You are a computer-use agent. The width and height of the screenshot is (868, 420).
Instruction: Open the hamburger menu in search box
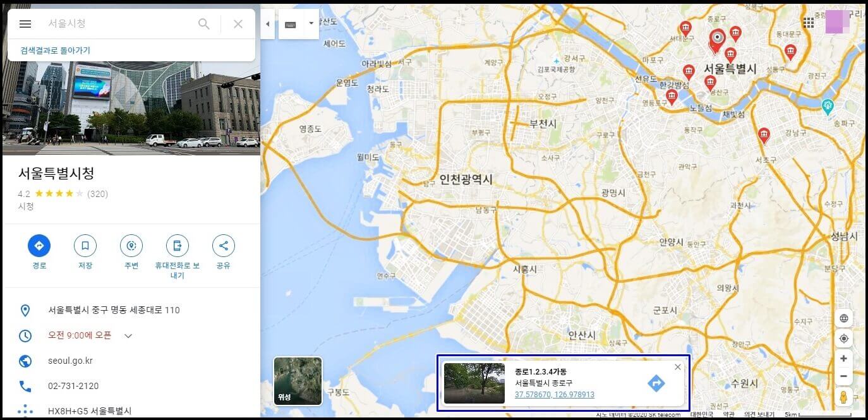[x=25, y=24]
